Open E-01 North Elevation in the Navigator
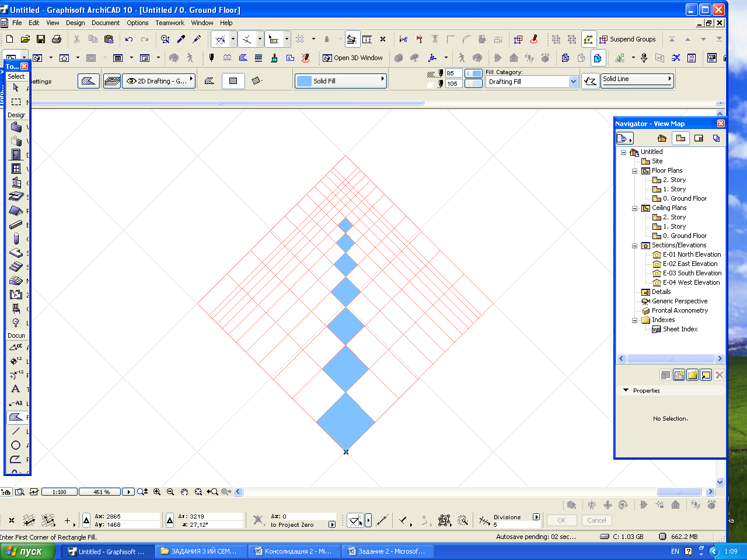The height and width of the screenshot is (560, 747). pos(692,254)
